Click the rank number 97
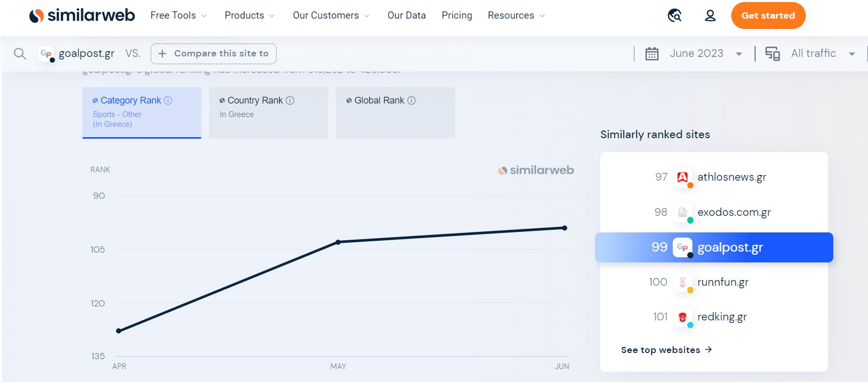The height and width of the screenshot is (382, 868). (661, 177)
